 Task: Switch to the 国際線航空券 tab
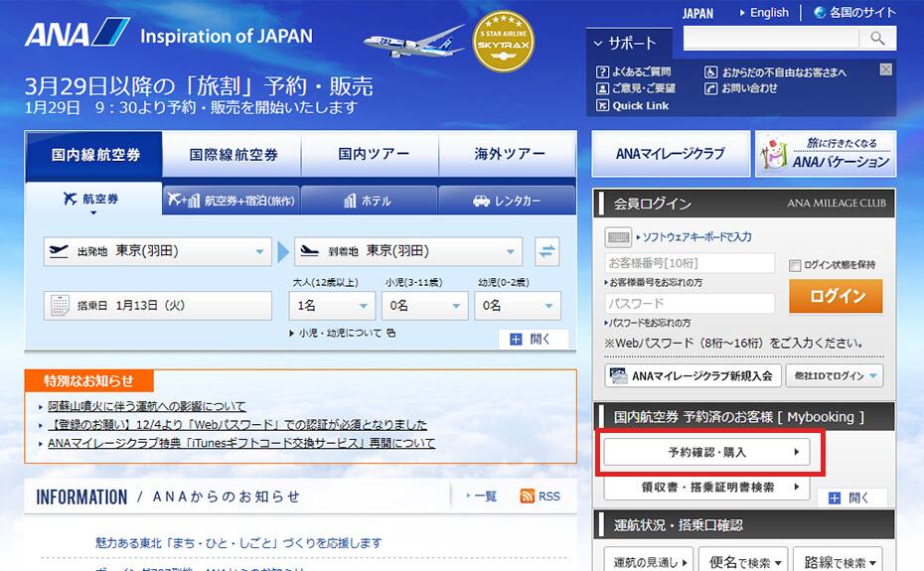point(232,155)
